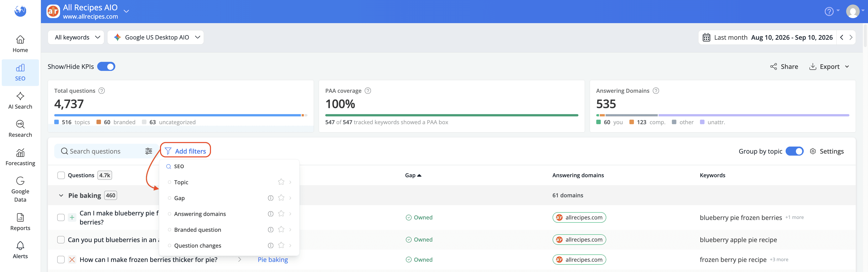Click the Total questions blue progress bar
The width and height of the screenshot is (868, 272).
click(177, 115)
